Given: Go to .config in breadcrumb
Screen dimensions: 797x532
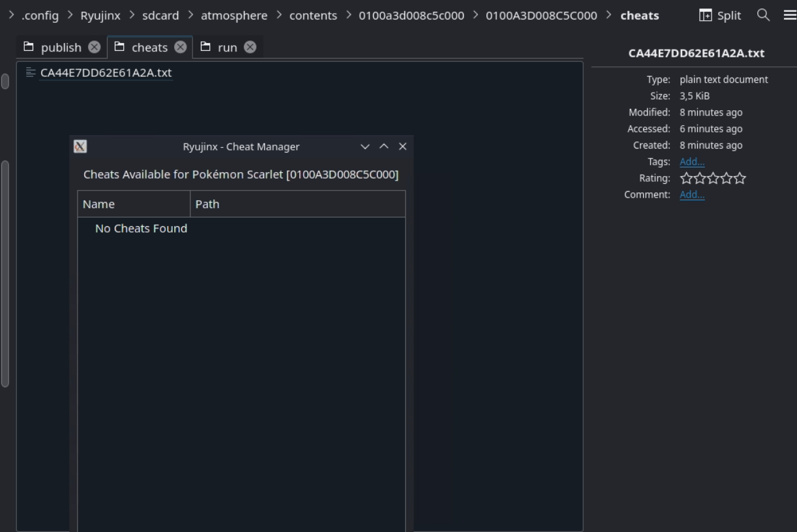Looking at the screenshot, I should [x=40, y=15].
